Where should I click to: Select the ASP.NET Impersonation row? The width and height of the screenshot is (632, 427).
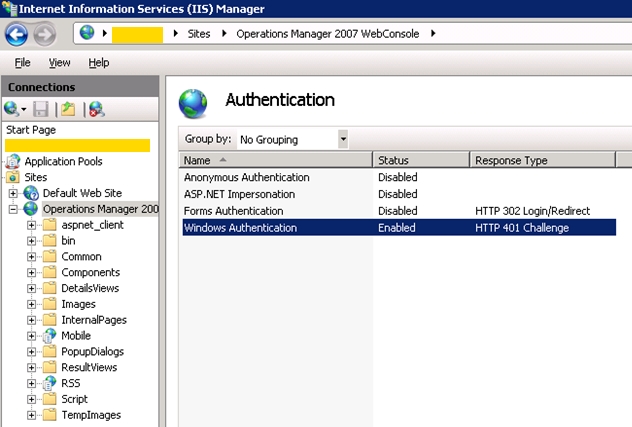pos(399,194)
